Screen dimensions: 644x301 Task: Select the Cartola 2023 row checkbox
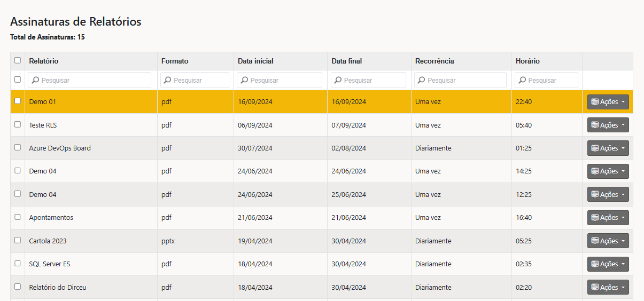(x=18, y=240)
